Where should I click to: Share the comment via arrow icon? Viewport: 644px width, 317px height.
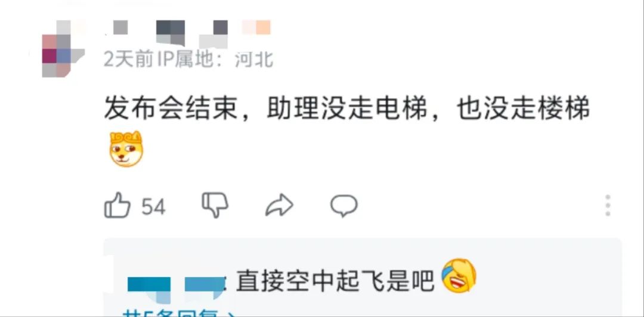click(279, 205)
